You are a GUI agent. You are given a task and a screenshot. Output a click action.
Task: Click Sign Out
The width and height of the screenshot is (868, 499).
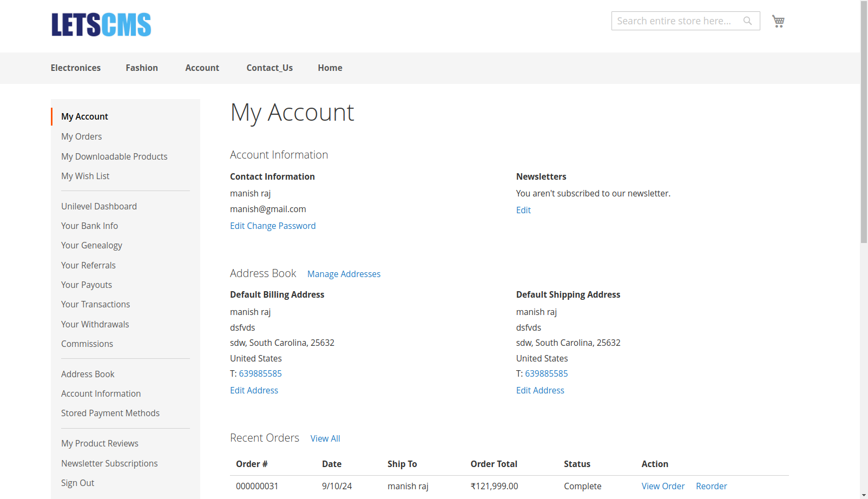77,483
